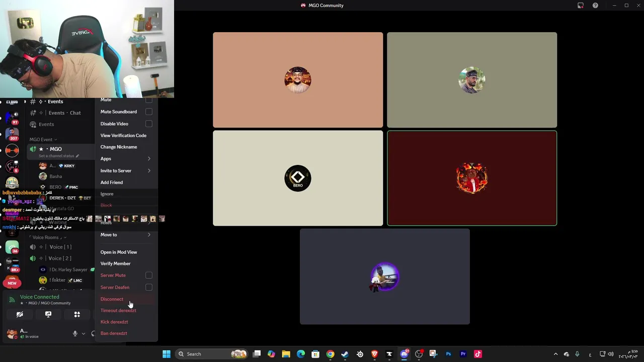The height and width of the screenshot is (362, 644).
Task: Open the Windows Start menu
Action: point(167,354)
